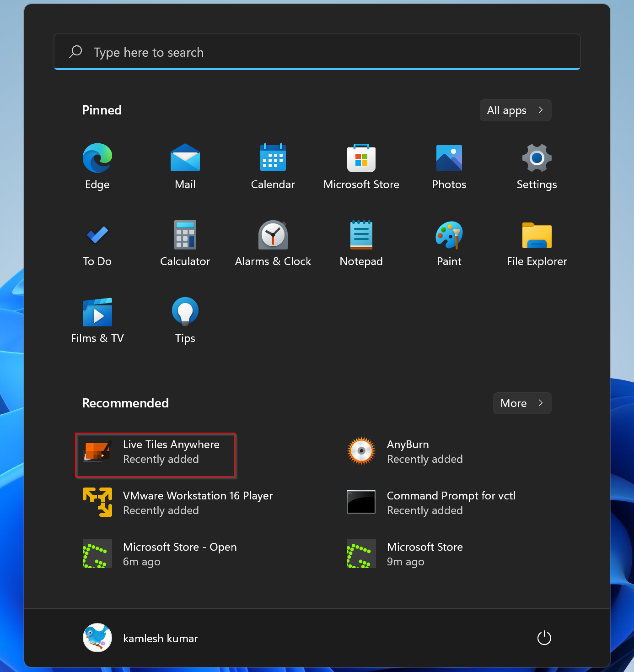Launch the Mail app
The width and height of the screenshot is (634, 672).
pos(185,166)
